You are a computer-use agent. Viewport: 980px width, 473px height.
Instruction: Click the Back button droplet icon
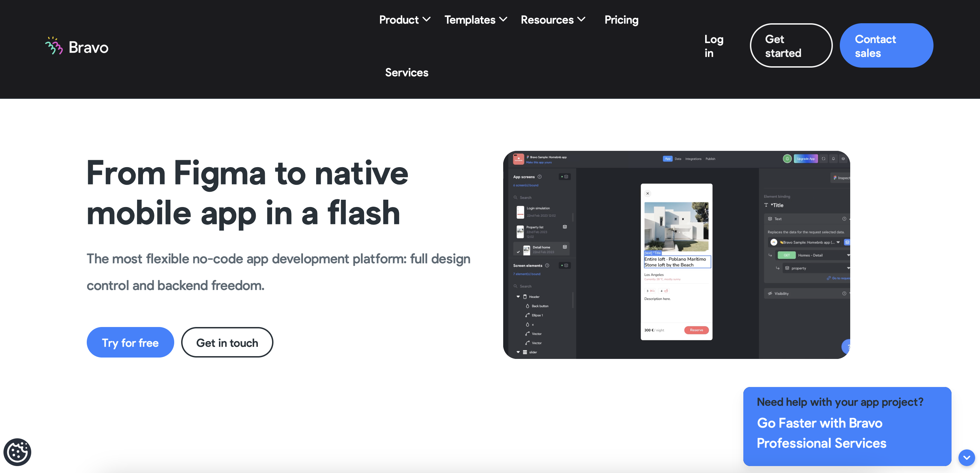click(528, 306)
